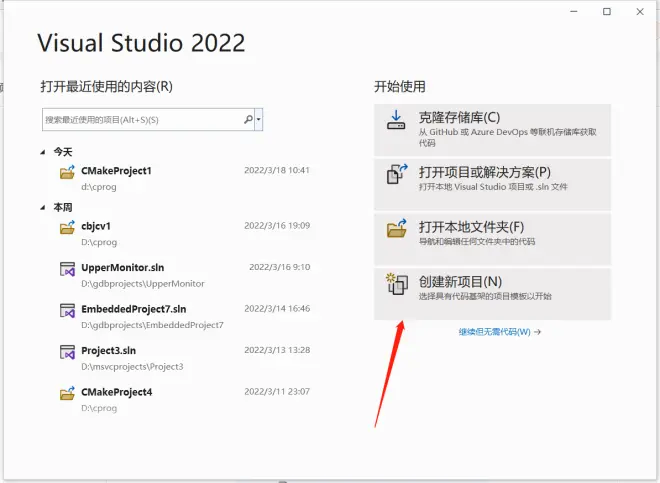Click the magnifier search icon

coord(248,120)
